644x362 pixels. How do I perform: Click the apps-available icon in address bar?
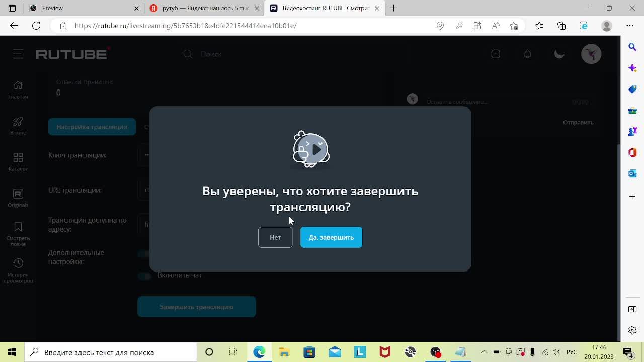(477, 26)
